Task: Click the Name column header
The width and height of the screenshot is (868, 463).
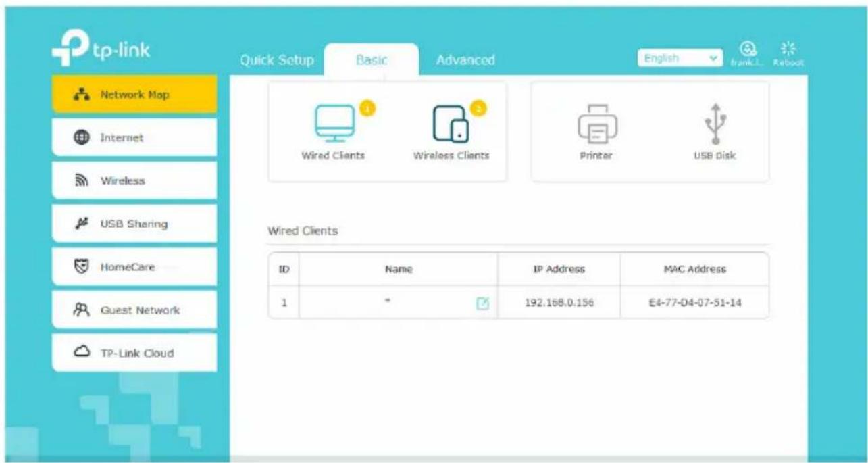Action: pyautogui.click(x=399, y=269)
